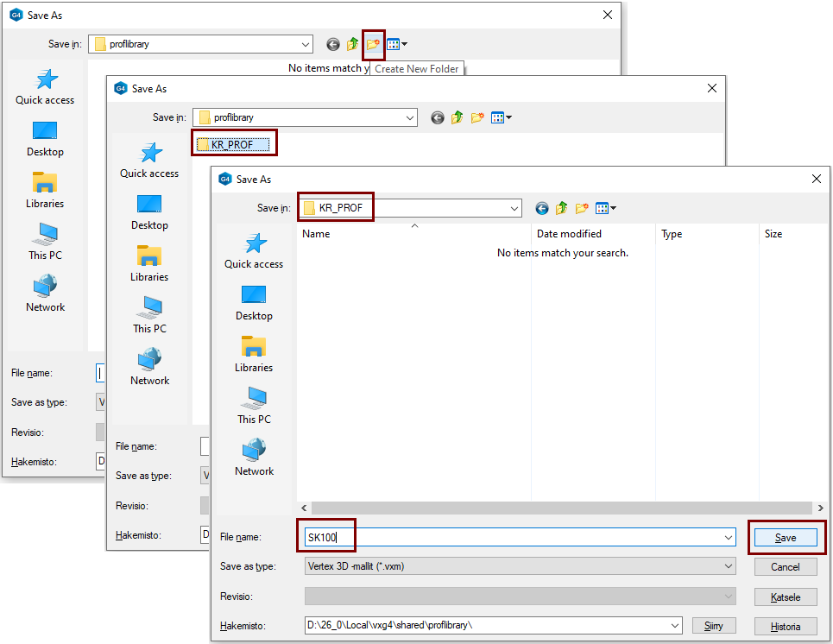Select This PC in the back window sidebar
Screen dimensions: 833x644
[45, 243]
